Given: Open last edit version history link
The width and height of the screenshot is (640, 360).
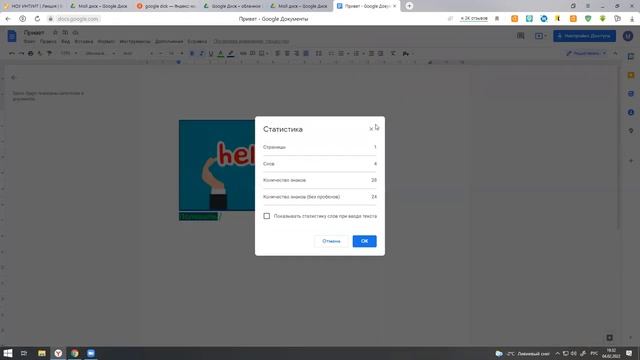Looking at the screenshot, I should pyautogui.click(x=251, y=42).
